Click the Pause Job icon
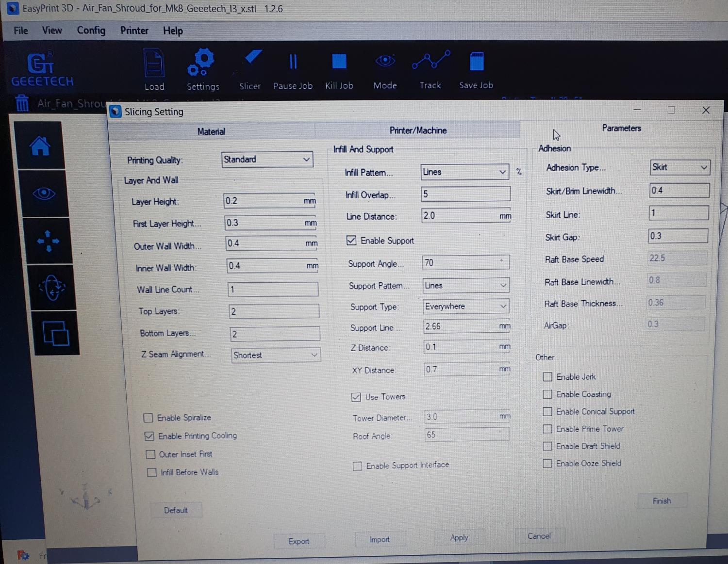728x564 pixels. click(293, 62)
